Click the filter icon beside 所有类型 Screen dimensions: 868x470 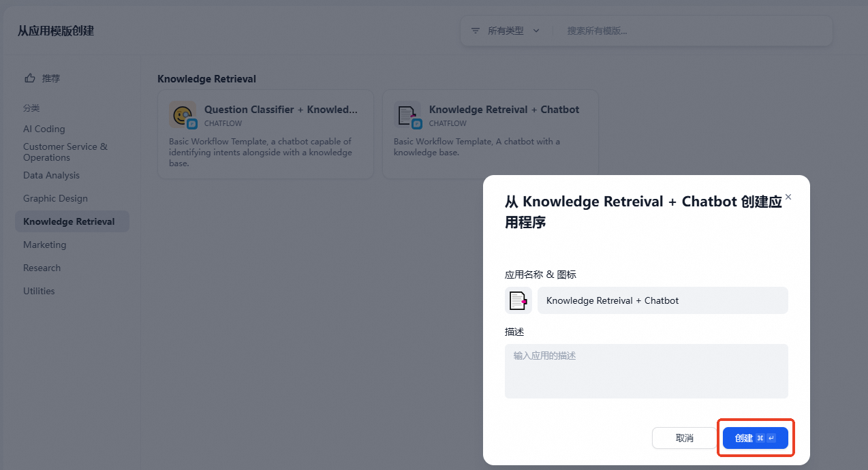coord(476,31)
